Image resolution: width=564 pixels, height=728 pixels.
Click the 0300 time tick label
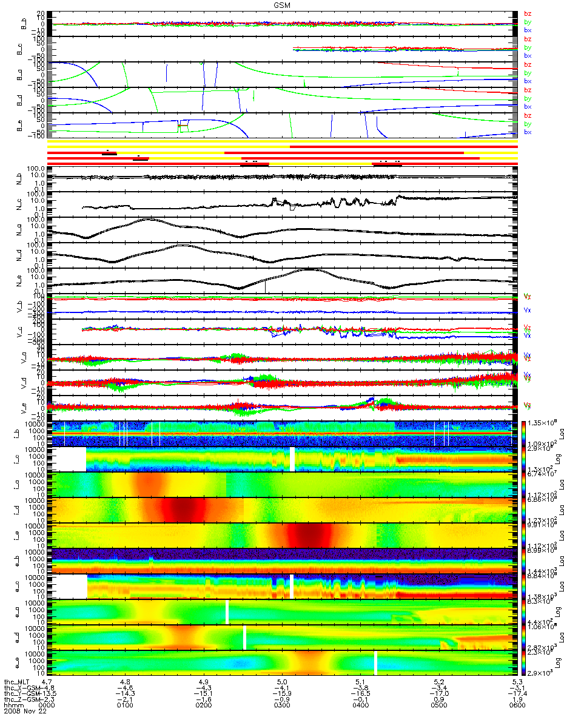click(x=282, y=706)
